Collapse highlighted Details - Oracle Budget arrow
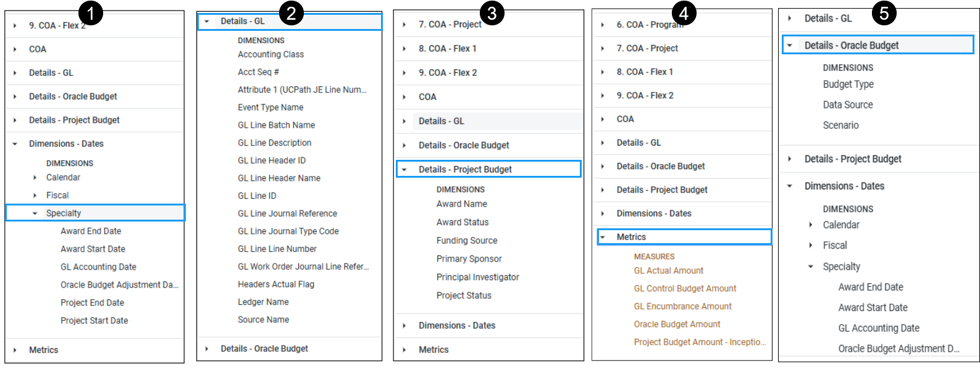The width and height of the screenshot is (980, 369). point(789,46)
